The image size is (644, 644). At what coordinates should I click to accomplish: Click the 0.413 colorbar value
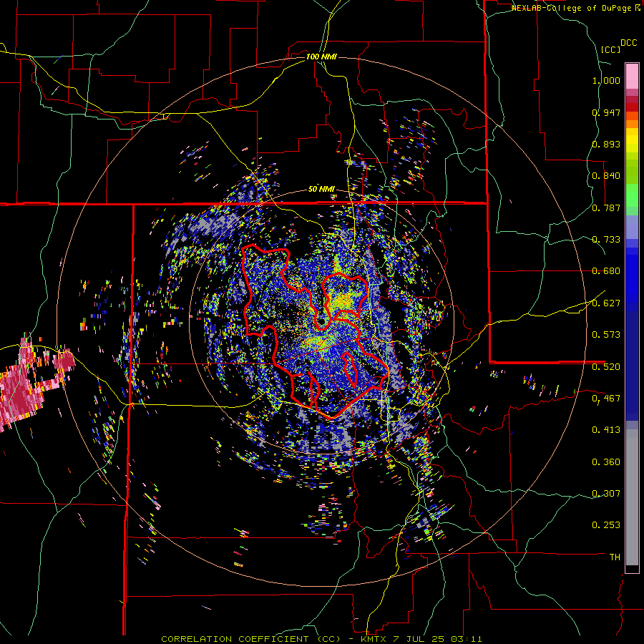click(606, 430)
